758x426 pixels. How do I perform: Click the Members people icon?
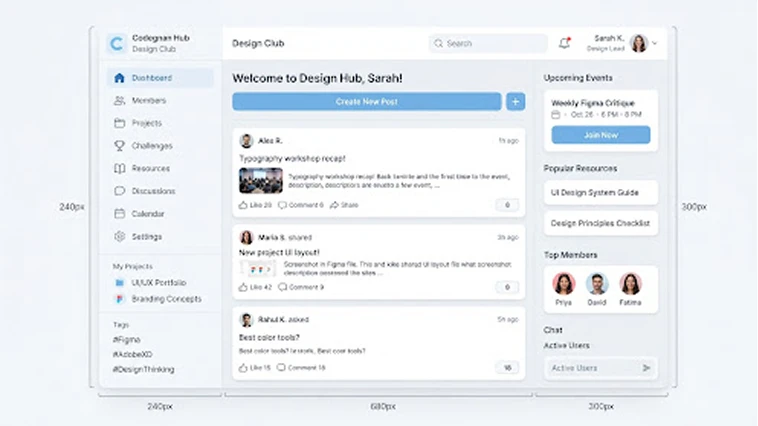click(x=119, y=101)
